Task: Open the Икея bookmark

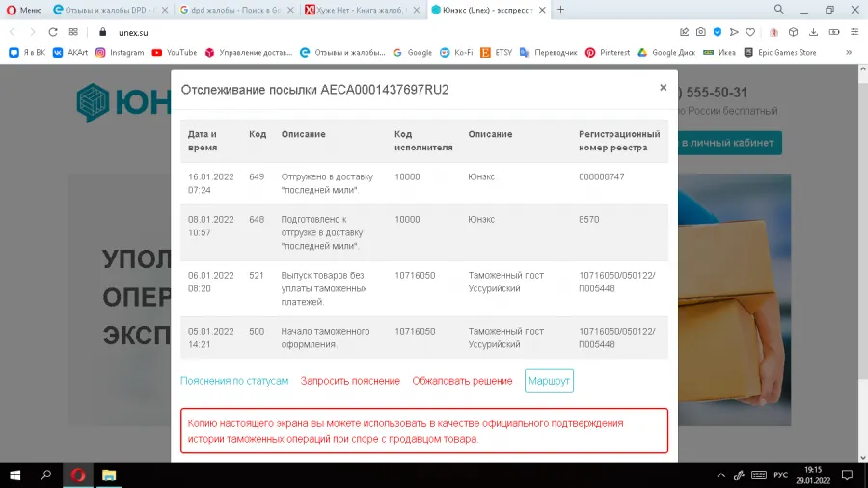Action: click(x=719, y=53)
